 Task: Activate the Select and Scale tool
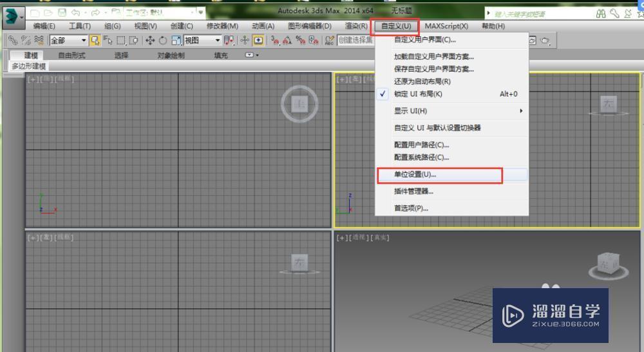point(176,41)
